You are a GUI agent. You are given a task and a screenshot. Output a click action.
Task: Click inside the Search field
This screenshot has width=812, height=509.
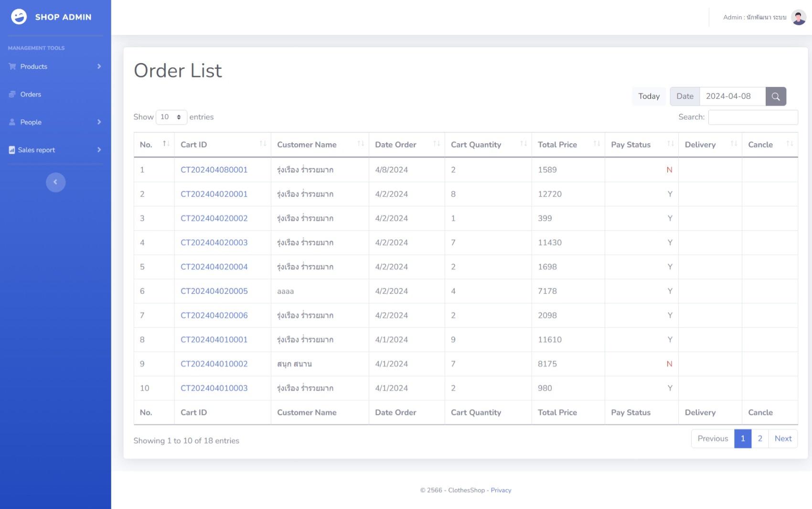[x=753, y=117]
